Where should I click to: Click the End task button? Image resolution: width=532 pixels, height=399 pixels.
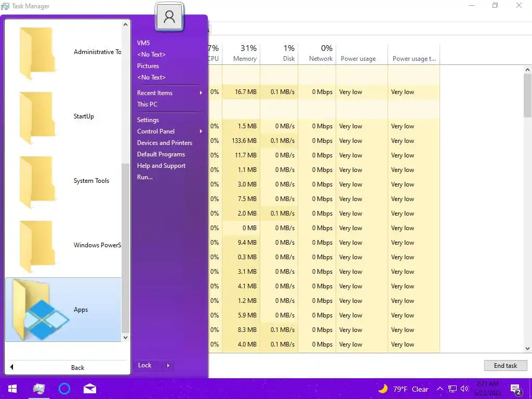[505, 366]
